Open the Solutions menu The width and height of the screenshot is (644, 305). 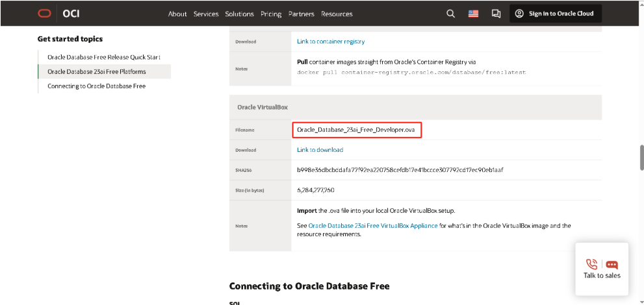click(x=239, y=14)
